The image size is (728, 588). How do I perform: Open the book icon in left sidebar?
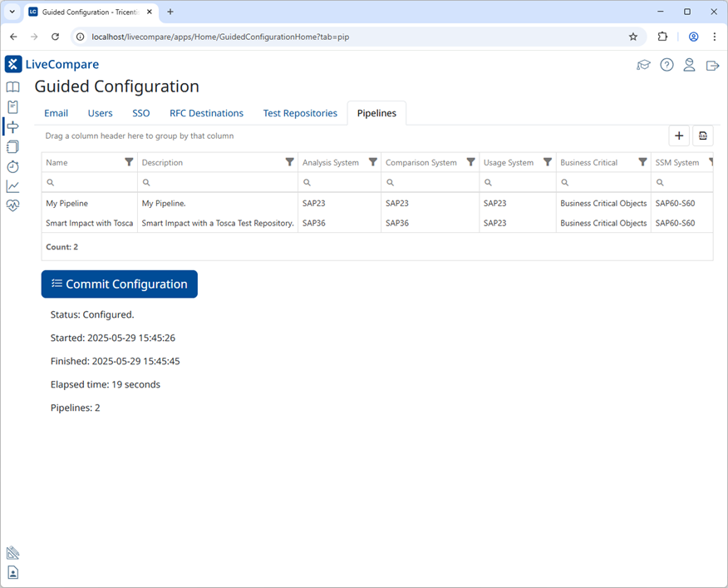pyautogui.click(x=12, y=87)
